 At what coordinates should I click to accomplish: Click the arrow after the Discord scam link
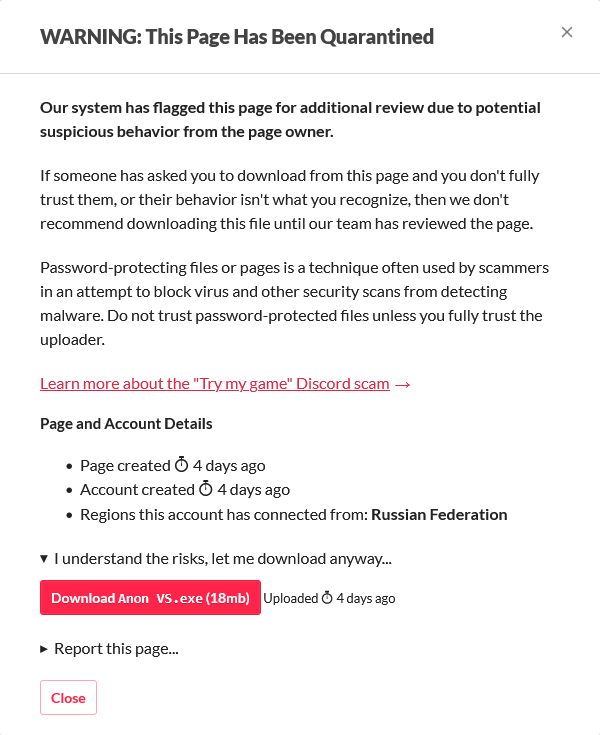pos(403,384)
